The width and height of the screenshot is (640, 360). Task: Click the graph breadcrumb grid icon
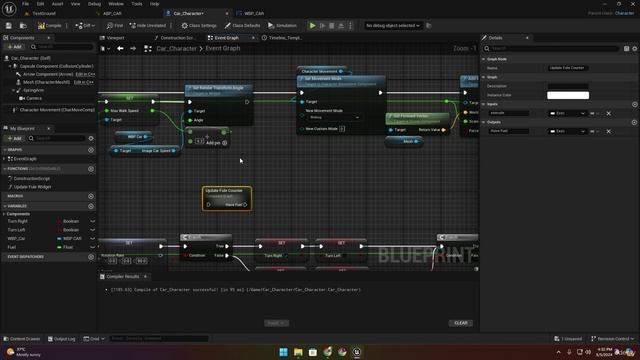(x=148, y=49)
